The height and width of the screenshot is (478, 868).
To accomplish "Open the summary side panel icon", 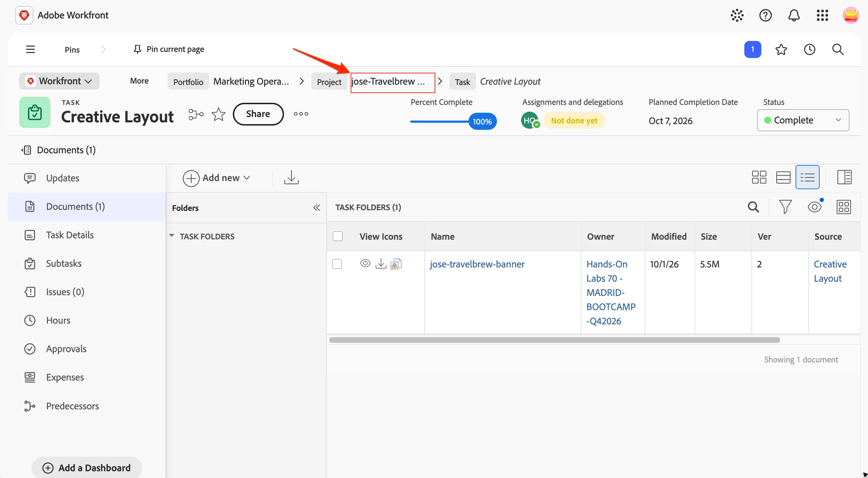I will point(844,177).
